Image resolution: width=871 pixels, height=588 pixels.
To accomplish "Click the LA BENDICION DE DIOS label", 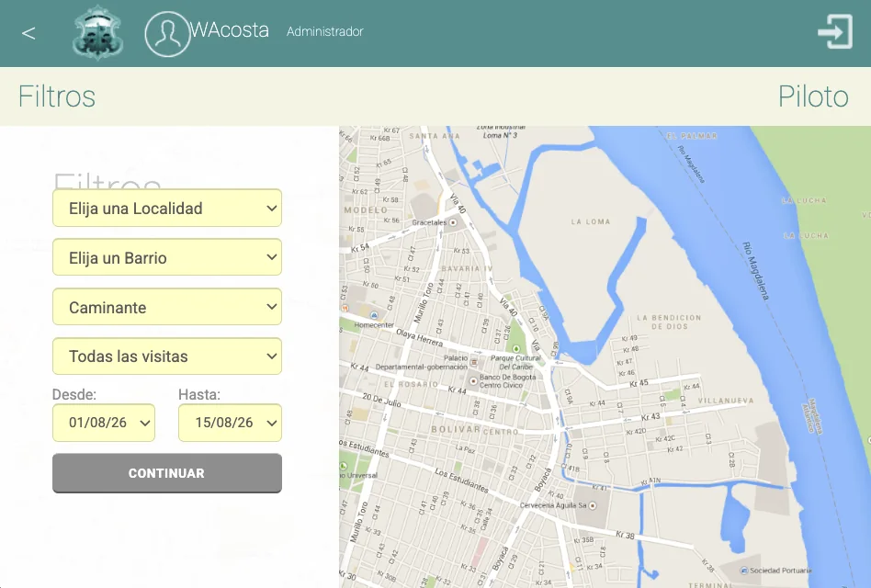I will pyautogui.click(x=670, y=322).
